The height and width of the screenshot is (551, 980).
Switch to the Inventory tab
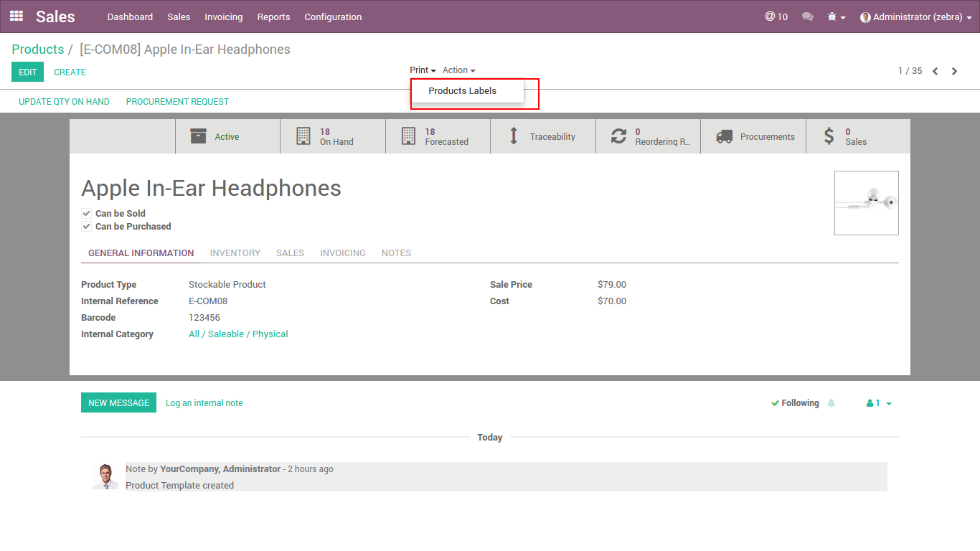[235, 253]
